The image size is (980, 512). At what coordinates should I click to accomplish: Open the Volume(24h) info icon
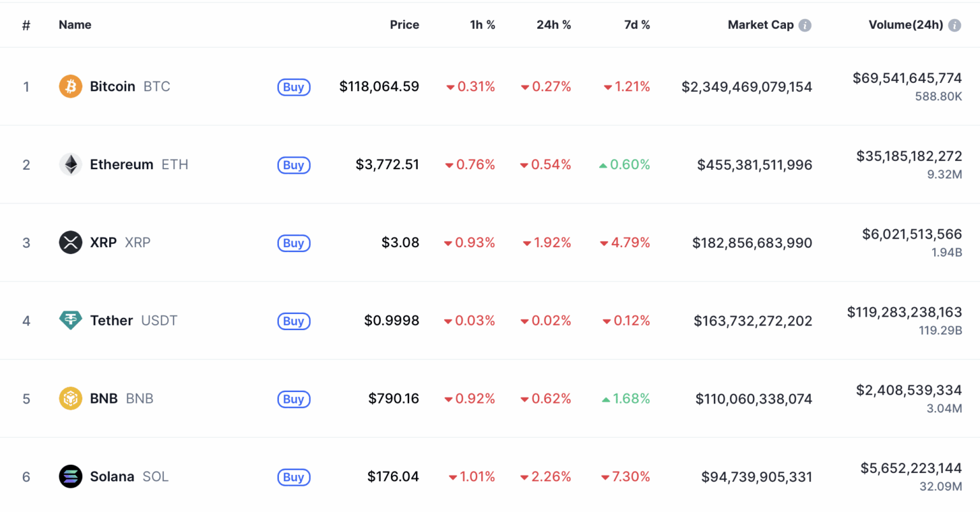point(954,26)
